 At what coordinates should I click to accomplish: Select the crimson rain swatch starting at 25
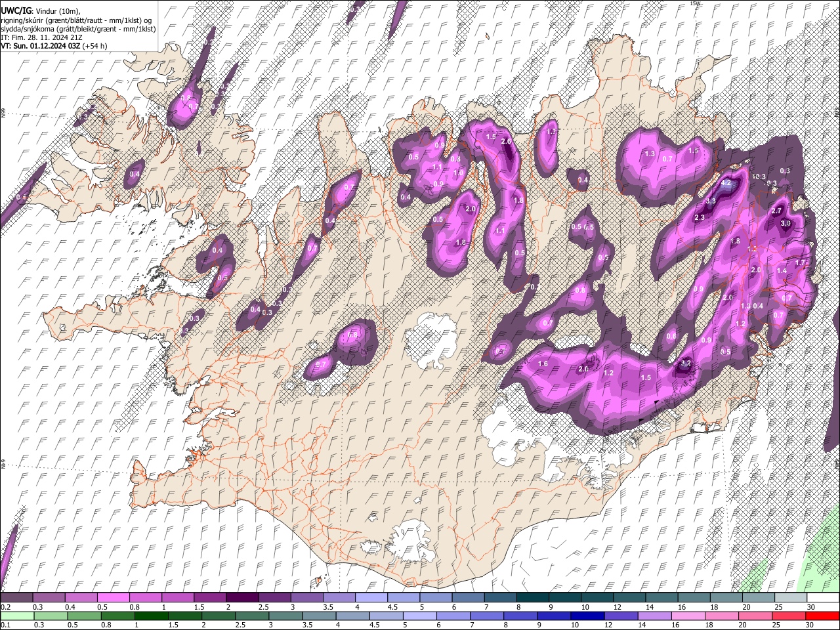coord(789,616)
